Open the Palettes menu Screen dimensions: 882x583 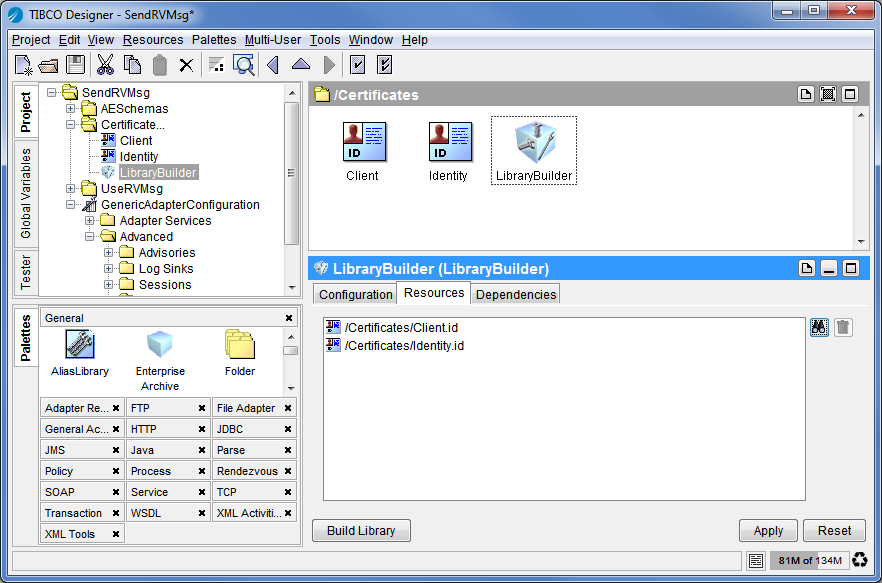click(214, 40)
